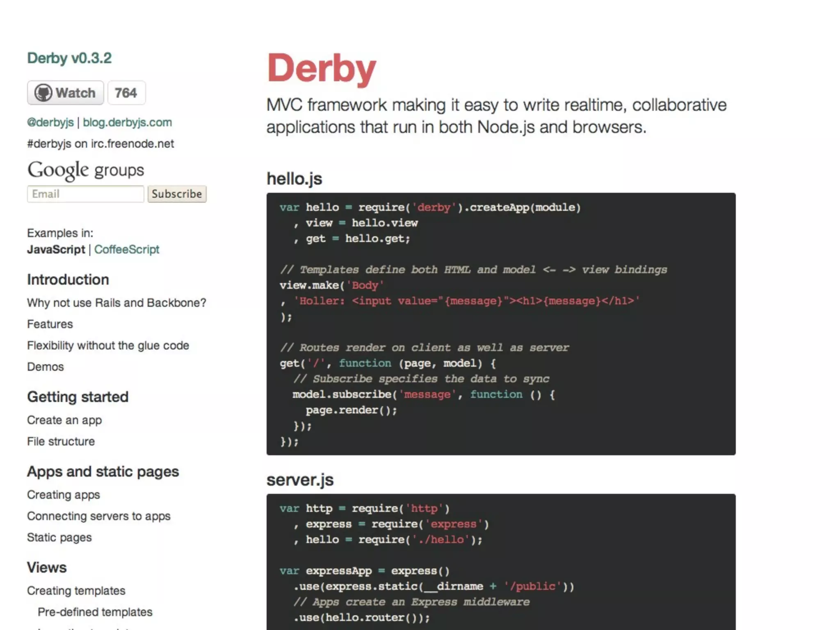Click the server.js heading
The height and width of the screenshot is (630, 840).
tap(300, 480)
